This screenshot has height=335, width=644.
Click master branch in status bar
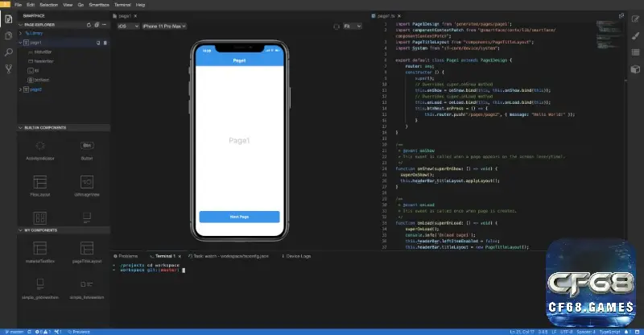tap(14, 332)
